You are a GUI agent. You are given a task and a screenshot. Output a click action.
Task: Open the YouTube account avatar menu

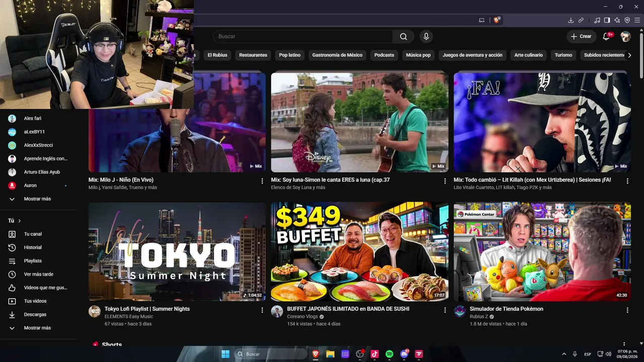[x=625, y=36]
